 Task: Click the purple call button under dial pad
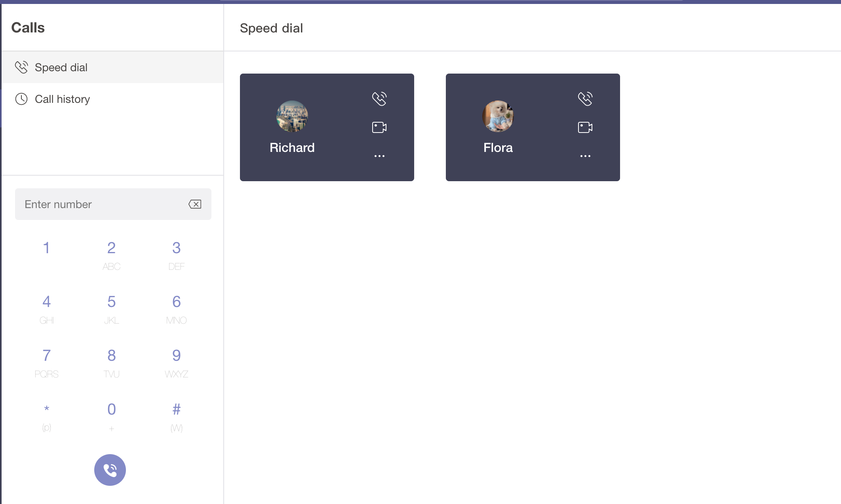[110, 470]
